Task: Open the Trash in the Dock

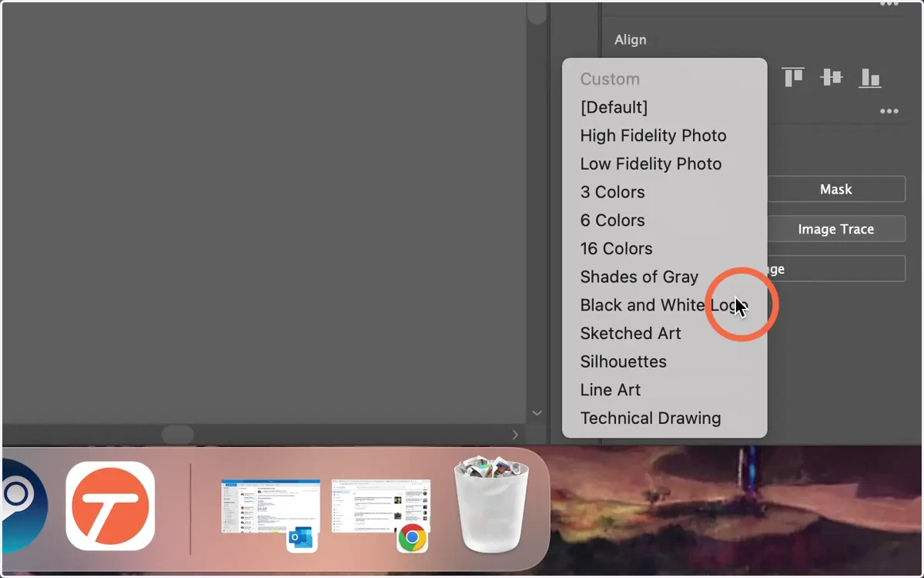Action: [x=492, y=505]
